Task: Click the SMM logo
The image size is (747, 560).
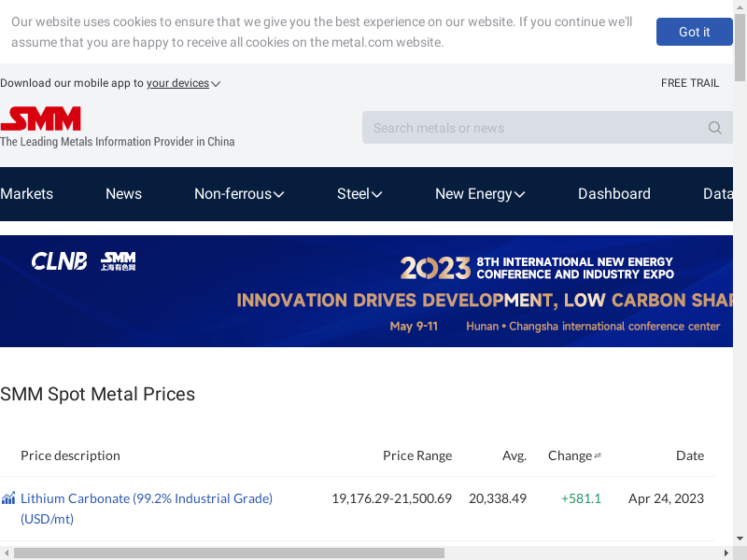Action: tap(41, 119)
